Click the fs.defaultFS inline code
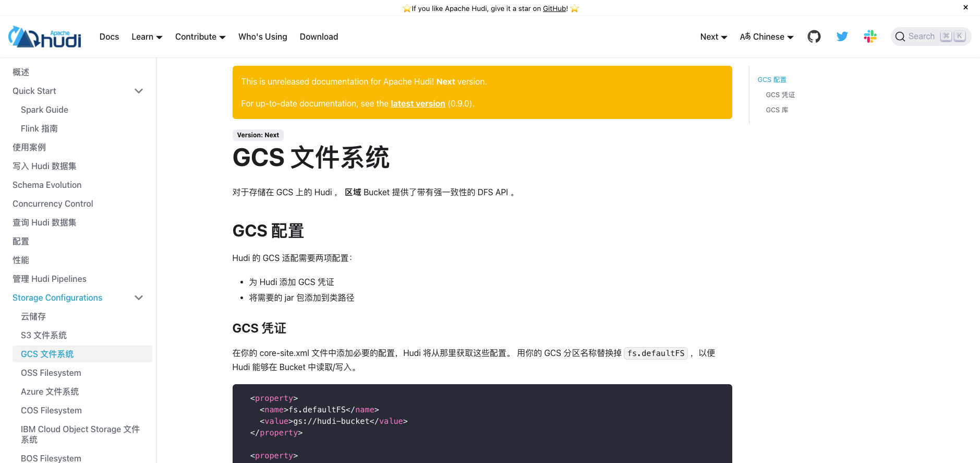Image resolution: width=980 pixels, height=463 pixels. (x=656, y=353)
